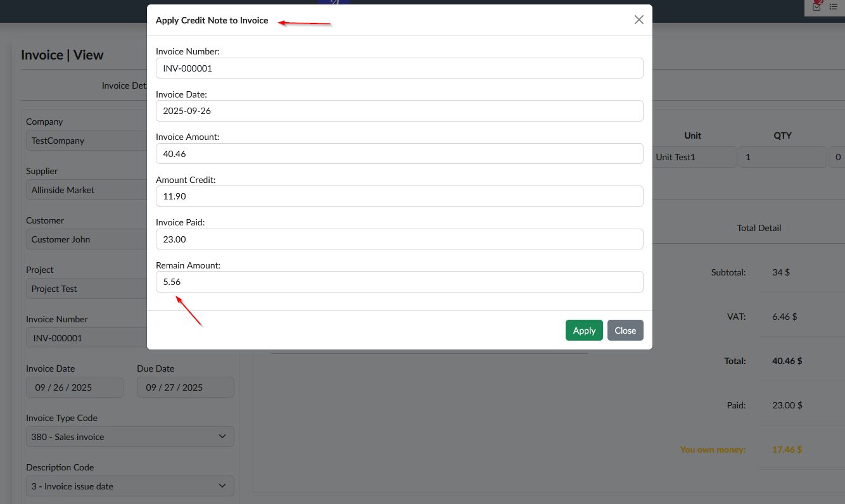Click the Invoice Paid input showing 23.00

pyautogui.click(x=399, y=239)
